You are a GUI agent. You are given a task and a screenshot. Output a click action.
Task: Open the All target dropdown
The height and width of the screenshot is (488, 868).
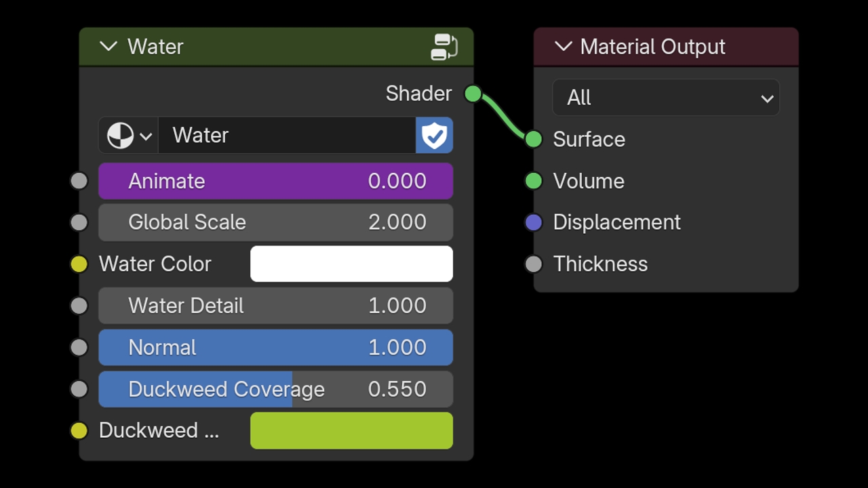(666, 98)
